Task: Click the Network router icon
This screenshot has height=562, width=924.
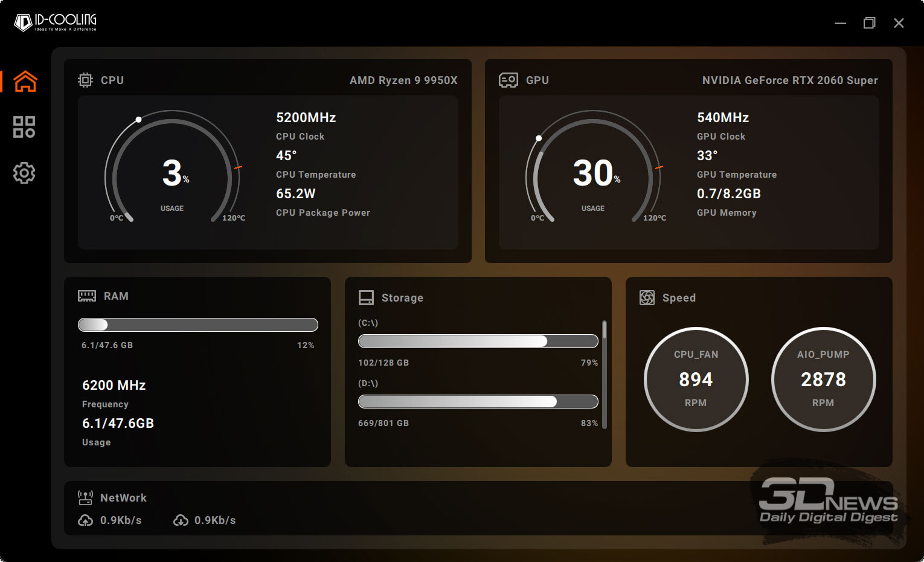Action: coord(85,498)
